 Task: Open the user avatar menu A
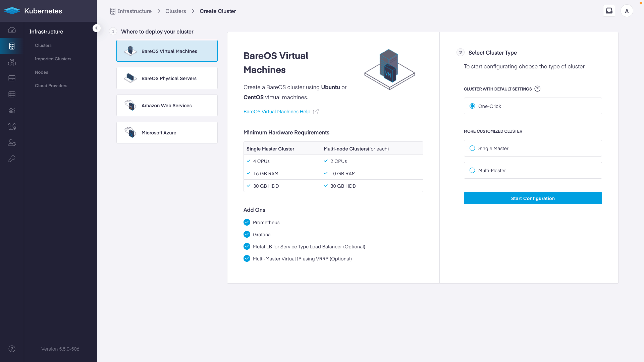[627, 11]
